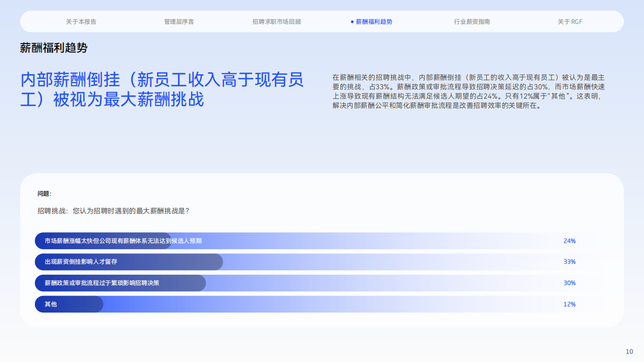Click the 薪酬福利趋势 section heading
Viewport: 644px width, 362px height.
click(54, 47)
